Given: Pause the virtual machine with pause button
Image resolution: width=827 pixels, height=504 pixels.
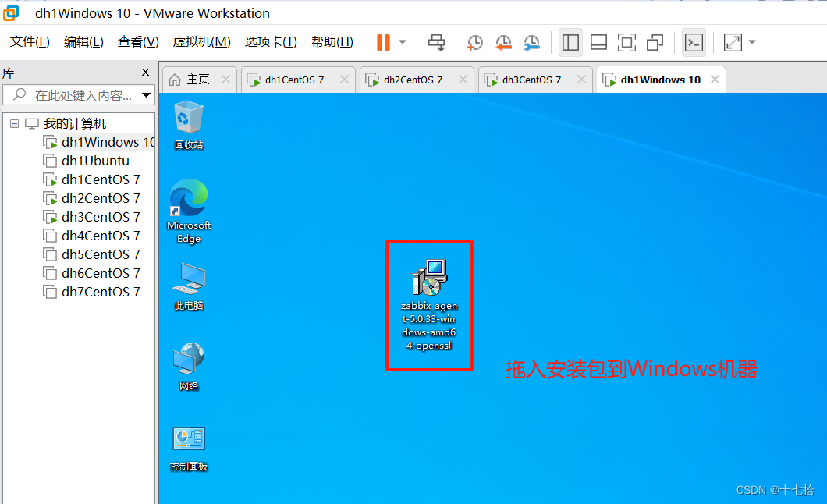Looking at the screenshot, I should pos(383,42).
